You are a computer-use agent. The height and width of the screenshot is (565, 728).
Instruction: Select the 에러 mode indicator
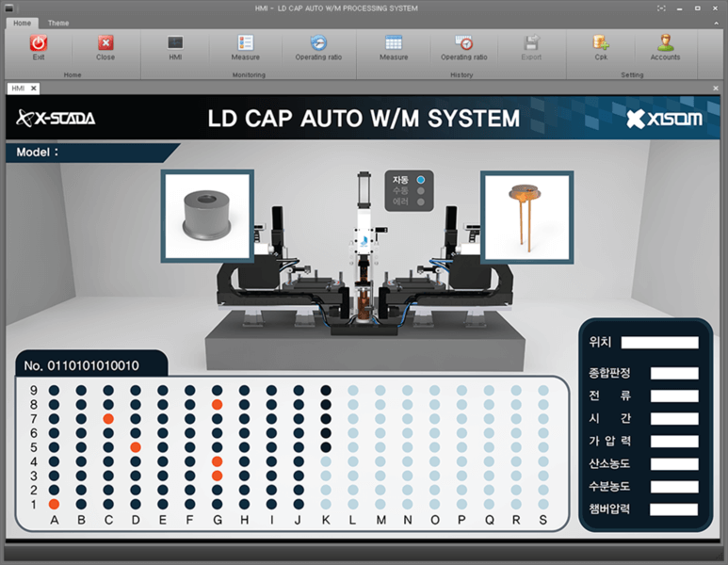(x=420, y=202)
